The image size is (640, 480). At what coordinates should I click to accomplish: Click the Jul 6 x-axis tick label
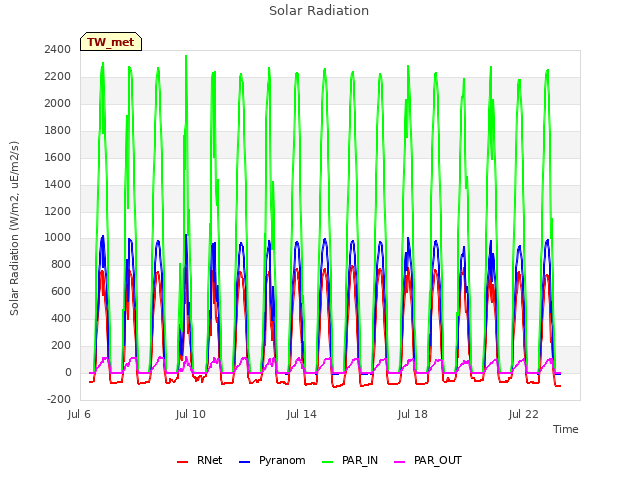pyautogui.click(x=79, y=414)
